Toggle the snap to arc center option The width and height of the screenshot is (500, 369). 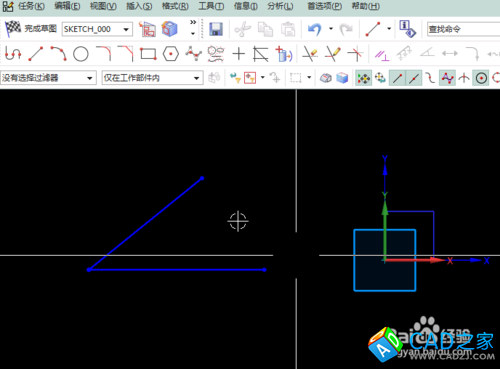pyautogui.click(x=481, y=78)
